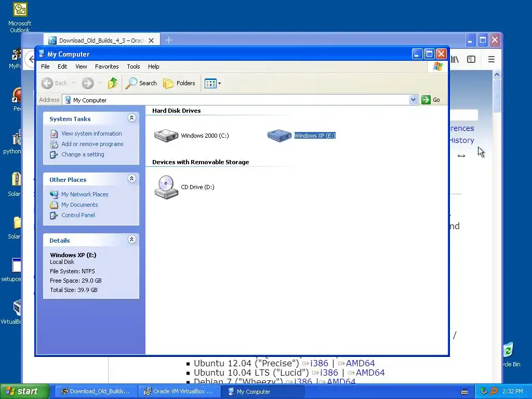Click Add or remove programs link
This screenshot has height=399, width=532.
(x=92, y=144)
